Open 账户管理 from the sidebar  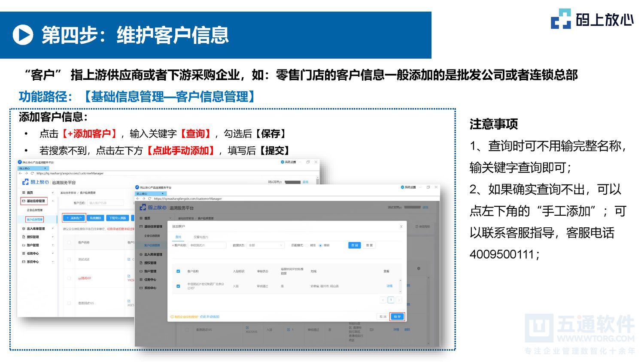[x=150, y=271]
